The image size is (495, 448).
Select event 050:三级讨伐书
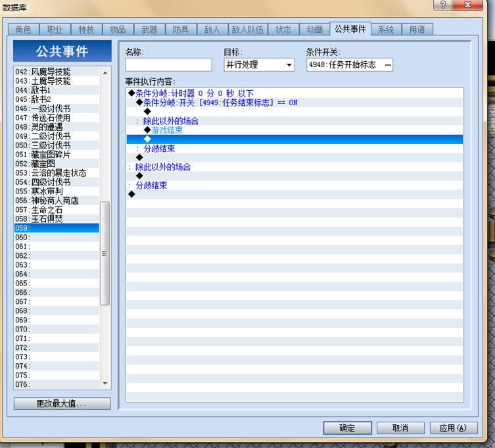tap(57, 145)
